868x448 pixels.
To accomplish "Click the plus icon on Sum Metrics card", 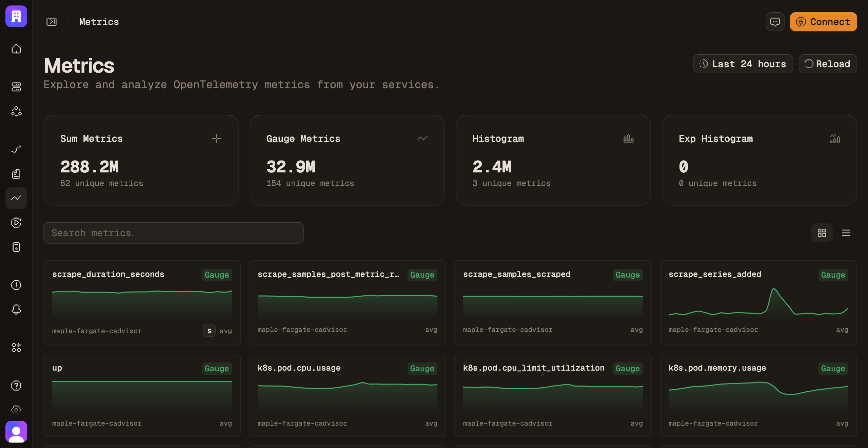I will click(216, 138).
